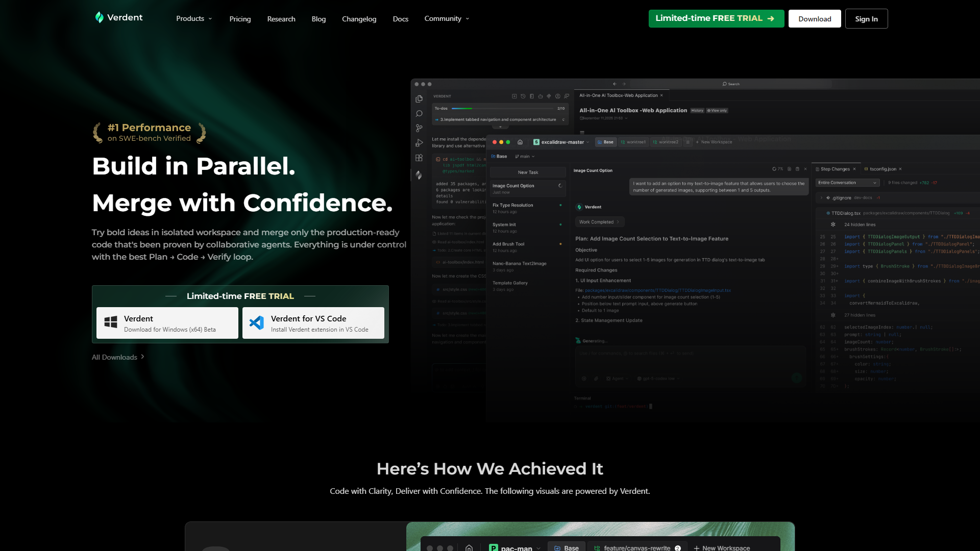Click the home icon beside excalidraw-master
980x551 pixels.
(520, 142)
